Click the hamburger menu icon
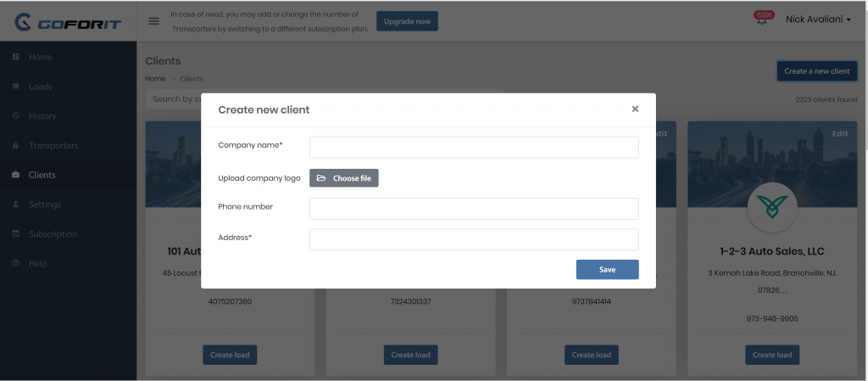The width and height of the screenshot is (868, 381). coord(154,21)
